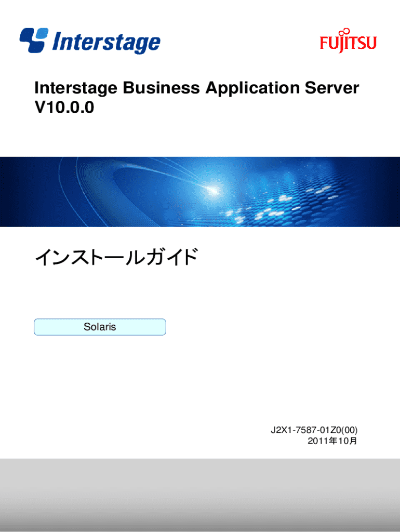Click the word "Solaris" inside the box
The image size is (400, 532).
(100, 327)
